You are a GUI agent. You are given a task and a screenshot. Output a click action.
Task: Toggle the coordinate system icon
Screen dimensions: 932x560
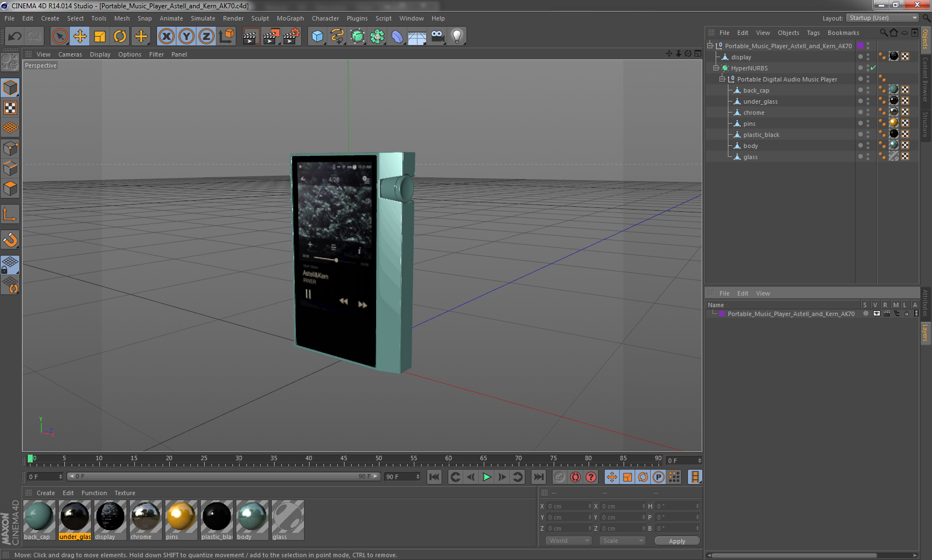[226, 37]
